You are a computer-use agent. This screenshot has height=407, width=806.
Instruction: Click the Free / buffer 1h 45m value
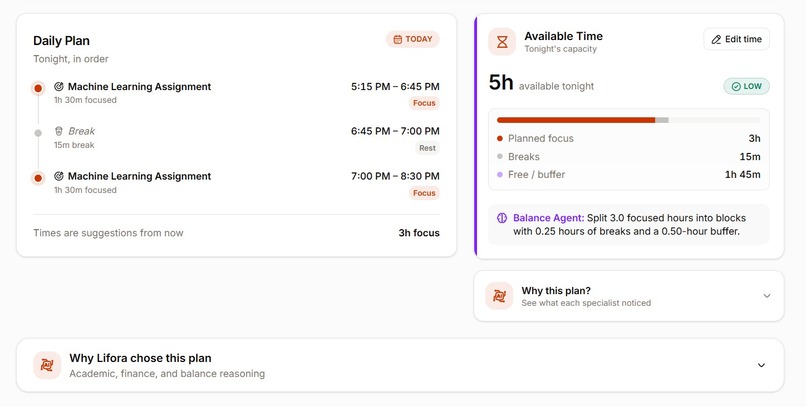[743, 174]
